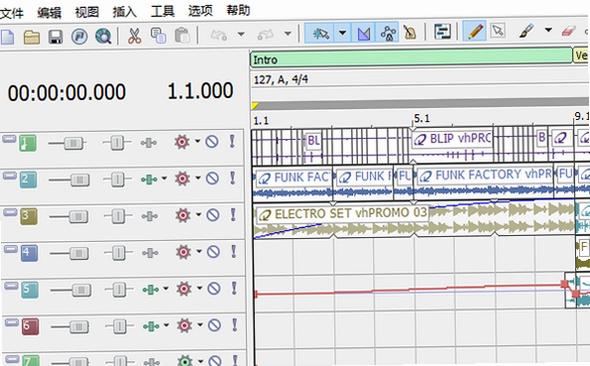Open the Undo history dropdown arrow

(x=241, y=34)
